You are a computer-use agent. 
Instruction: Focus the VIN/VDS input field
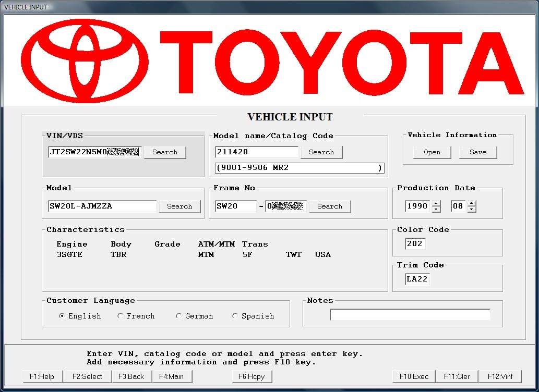pos(95,152)
